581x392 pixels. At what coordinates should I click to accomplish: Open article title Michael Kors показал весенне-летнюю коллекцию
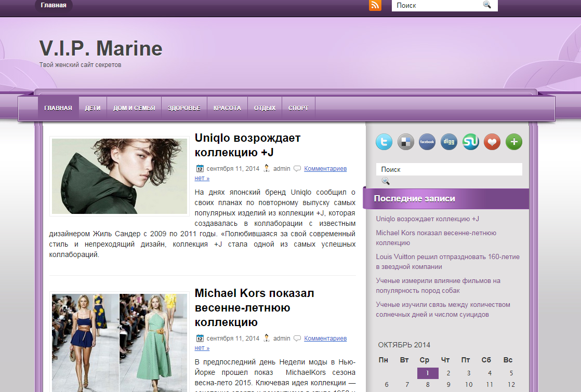coord(254,307)
